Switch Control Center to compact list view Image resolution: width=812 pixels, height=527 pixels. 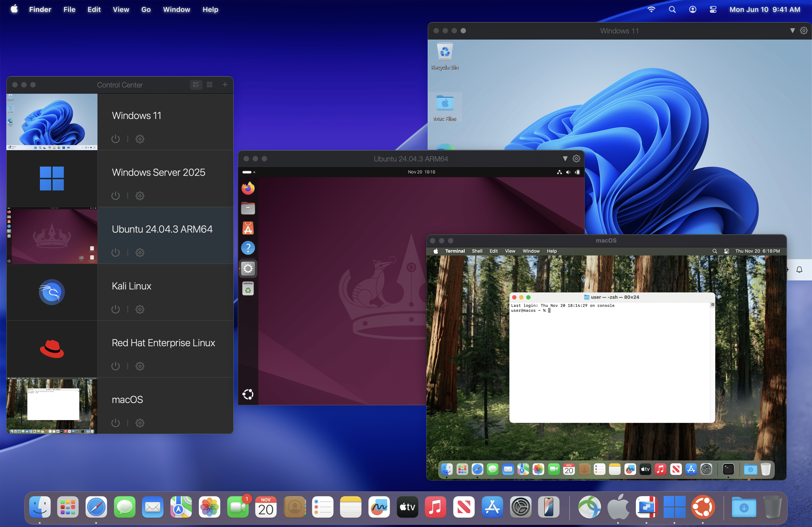pyautogui.click(x=210, y=85)
